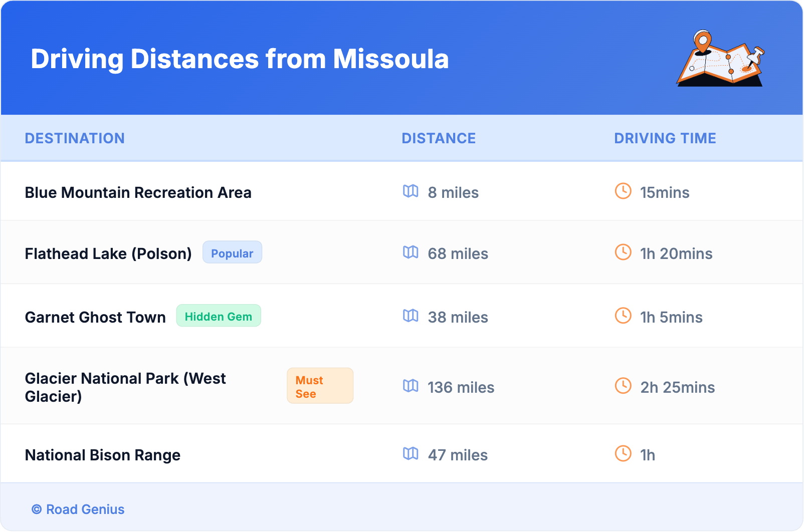The width and height of the screenshot is (804, 532).
Task: Click the Destination column header
Action: click(x=75, y=138)
